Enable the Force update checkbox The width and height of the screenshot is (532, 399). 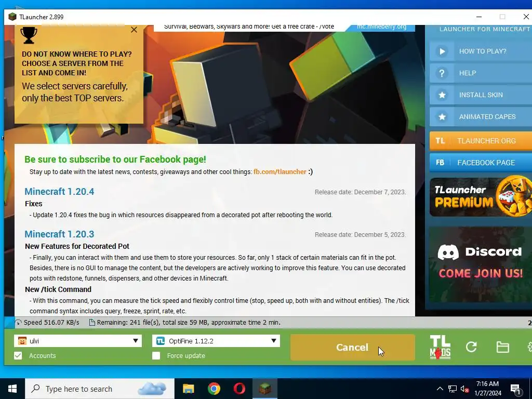pos(156,355)
